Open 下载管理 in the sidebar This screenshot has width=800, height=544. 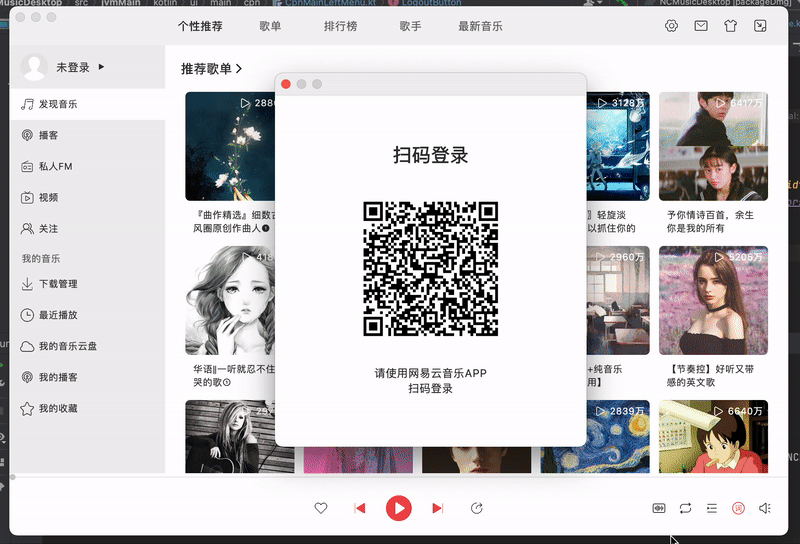click(87, 284)
